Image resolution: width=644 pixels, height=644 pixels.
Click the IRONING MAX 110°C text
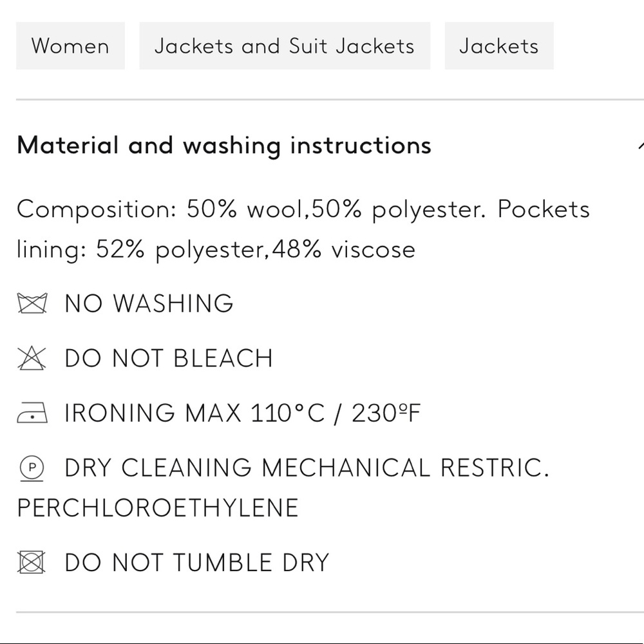pyautogui.click(x=241, y=412)
